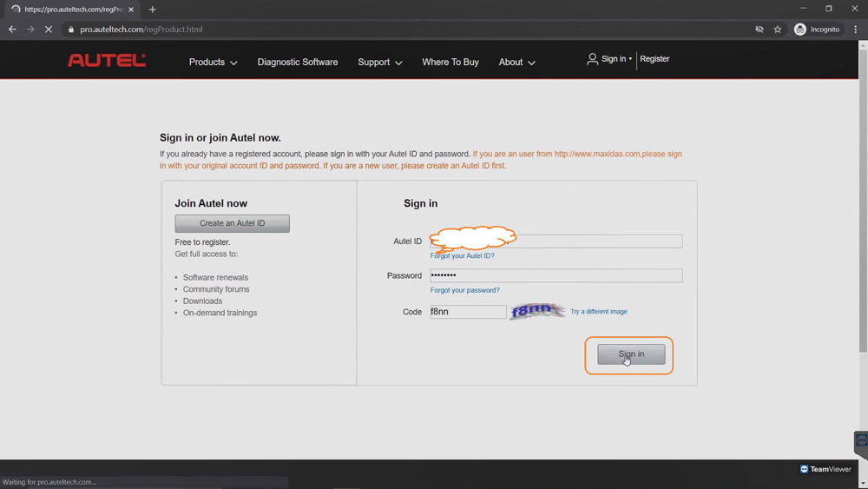Click the "On-demand trainings" list item
868x489 pixels.
click(220, 313)
